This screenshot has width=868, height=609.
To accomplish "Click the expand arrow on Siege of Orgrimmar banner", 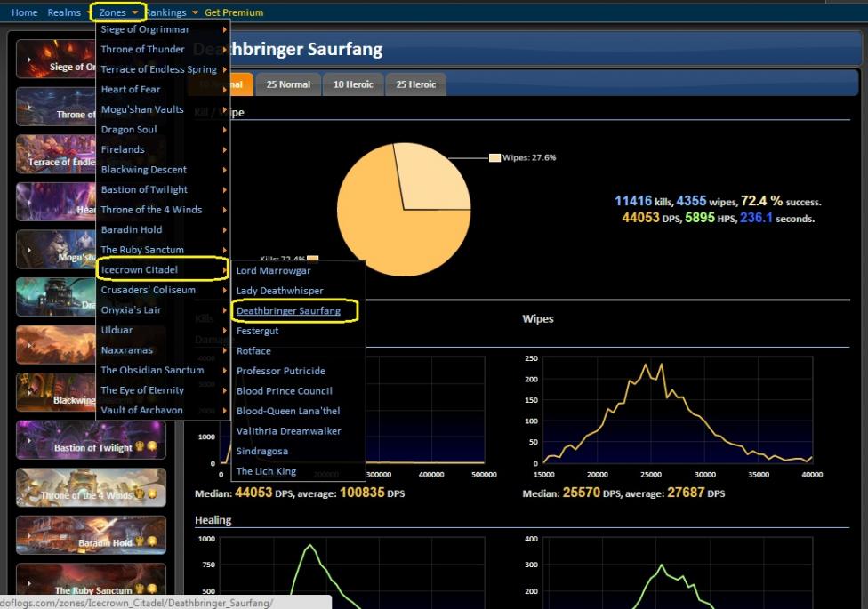I will click(x=28, y=60).
